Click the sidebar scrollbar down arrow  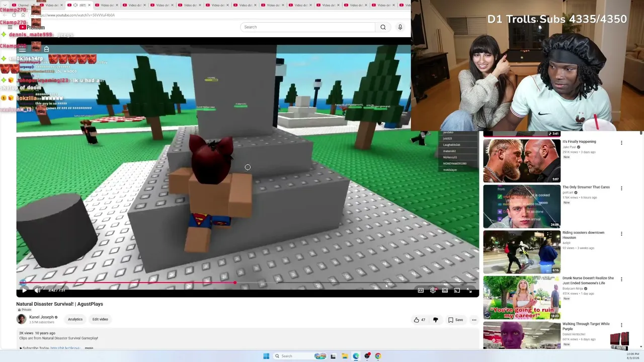coord(641,346)
